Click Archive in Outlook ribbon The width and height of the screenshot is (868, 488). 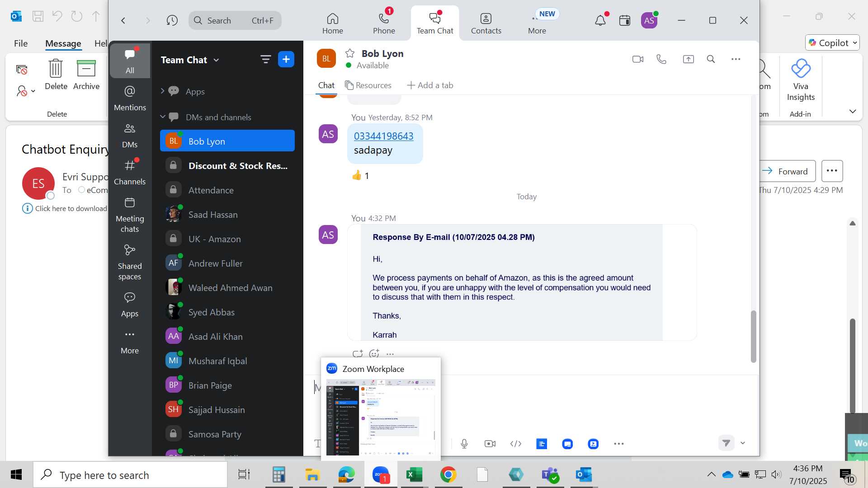coord(86,75)
